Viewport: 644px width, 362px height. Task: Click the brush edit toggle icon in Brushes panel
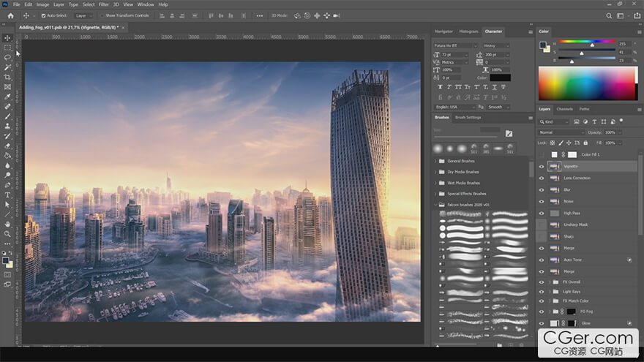pos(509,133)
